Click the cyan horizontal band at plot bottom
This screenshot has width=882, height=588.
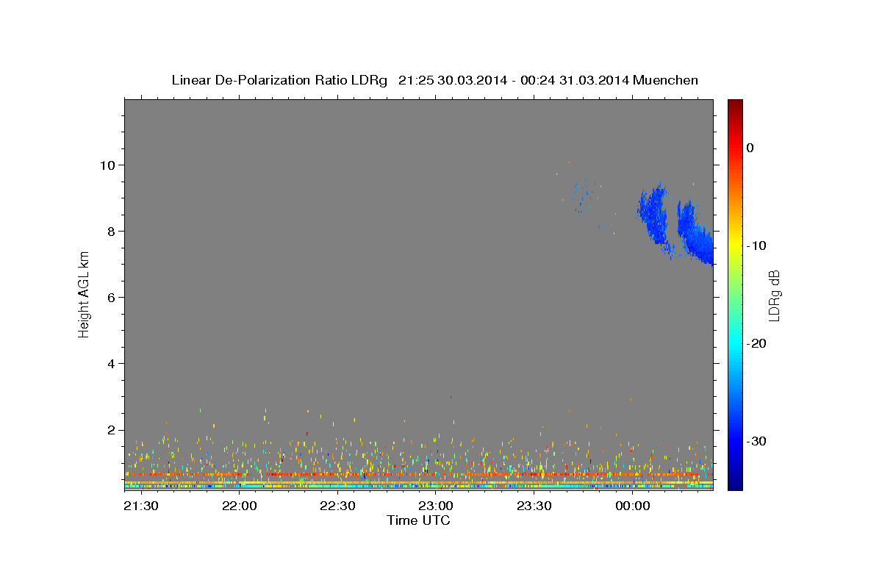tap(418, 486)
